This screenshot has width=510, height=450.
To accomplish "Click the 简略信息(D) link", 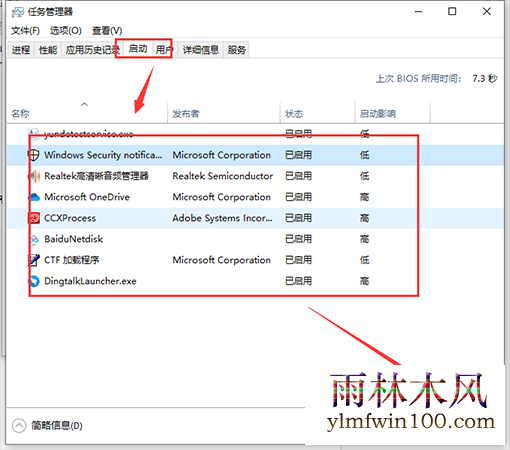I will tap(57, 426).
